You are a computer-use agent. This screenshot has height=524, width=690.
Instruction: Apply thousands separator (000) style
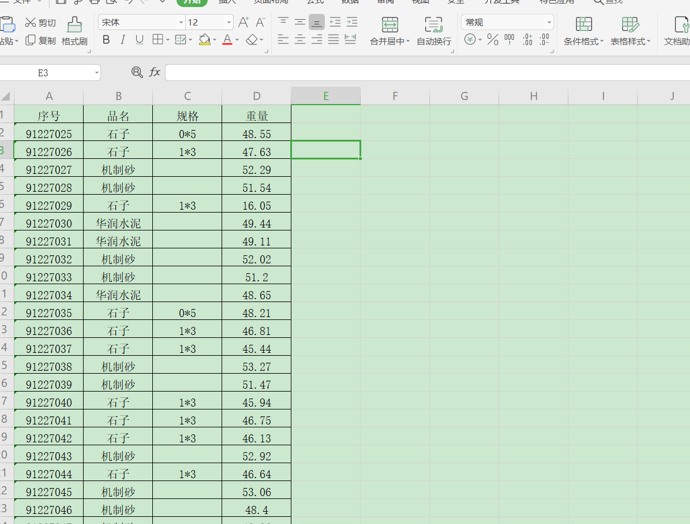click(509, 40)
